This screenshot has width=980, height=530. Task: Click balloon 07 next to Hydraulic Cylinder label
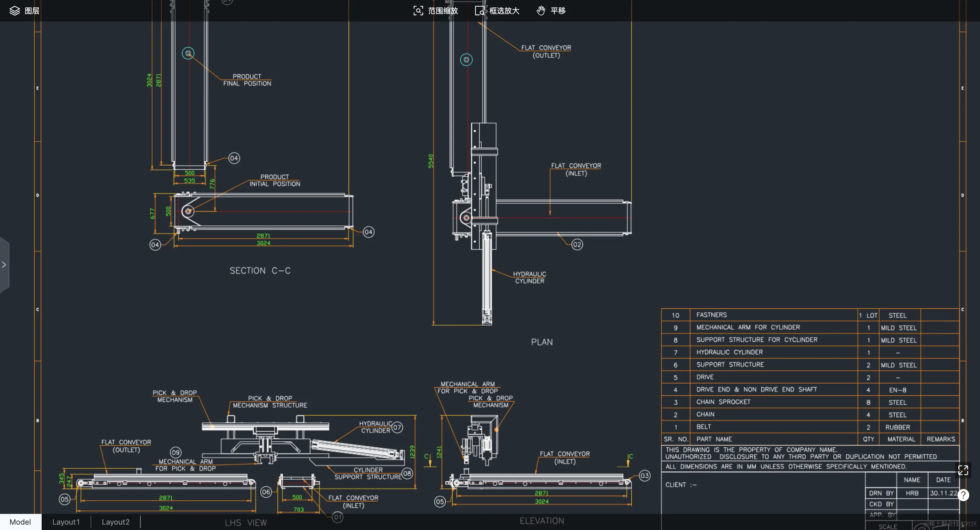click(x=397, y=427)
